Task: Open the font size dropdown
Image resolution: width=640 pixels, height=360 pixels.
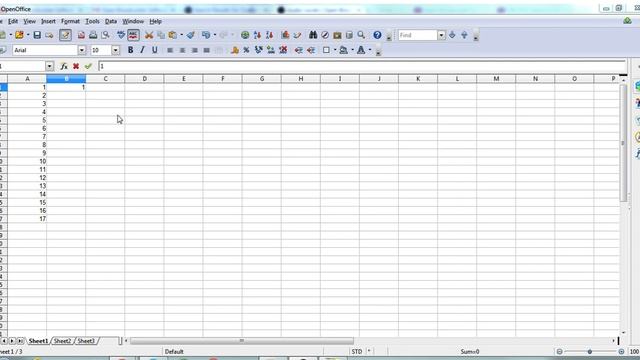Action: [x=116, y=50]
